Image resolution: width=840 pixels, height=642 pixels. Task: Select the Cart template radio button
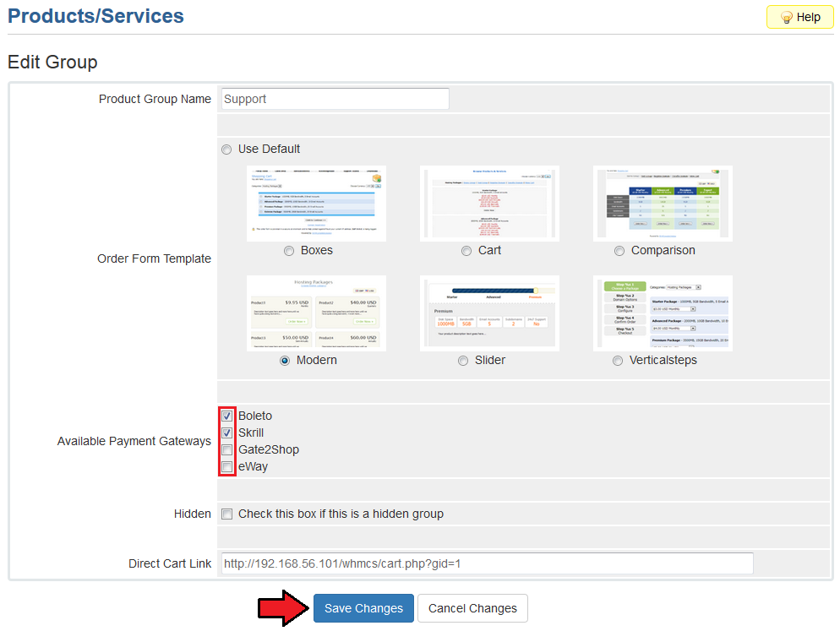coord(466,251)
